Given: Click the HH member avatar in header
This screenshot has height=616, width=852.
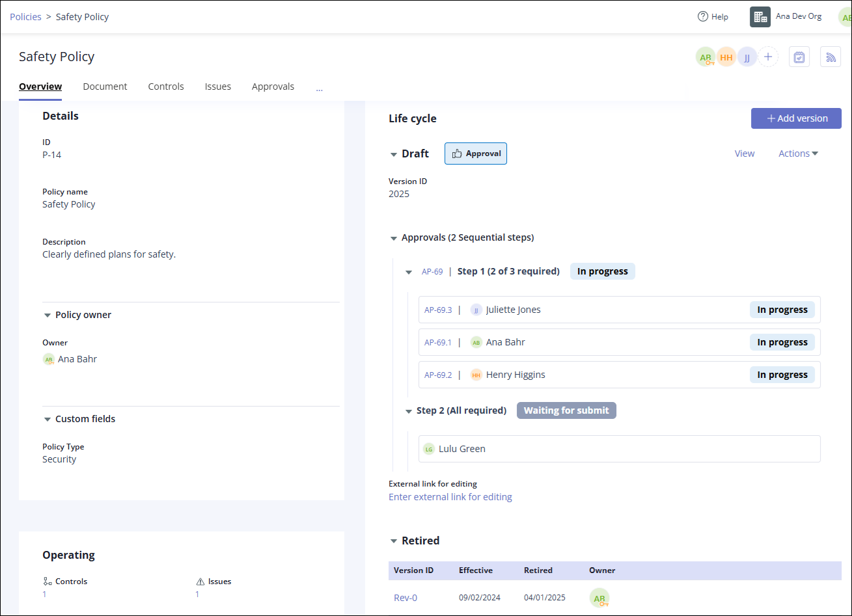Looking at the screenshot, I should tap(726, 57).
